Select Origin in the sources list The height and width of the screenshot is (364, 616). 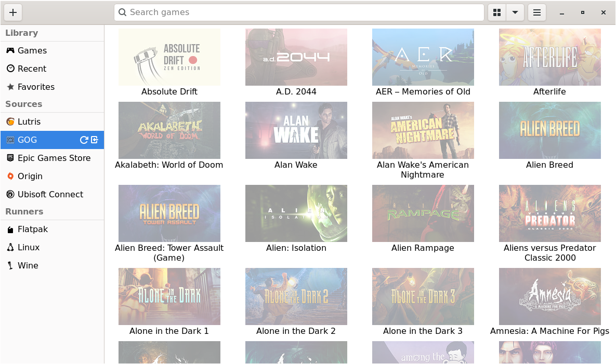coord(30,176)
